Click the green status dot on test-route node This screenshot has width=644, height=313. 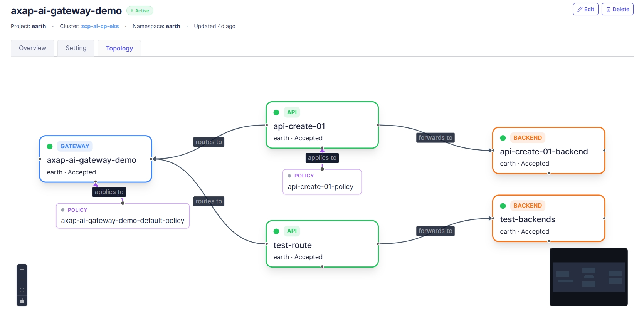[x=276, y=231]
